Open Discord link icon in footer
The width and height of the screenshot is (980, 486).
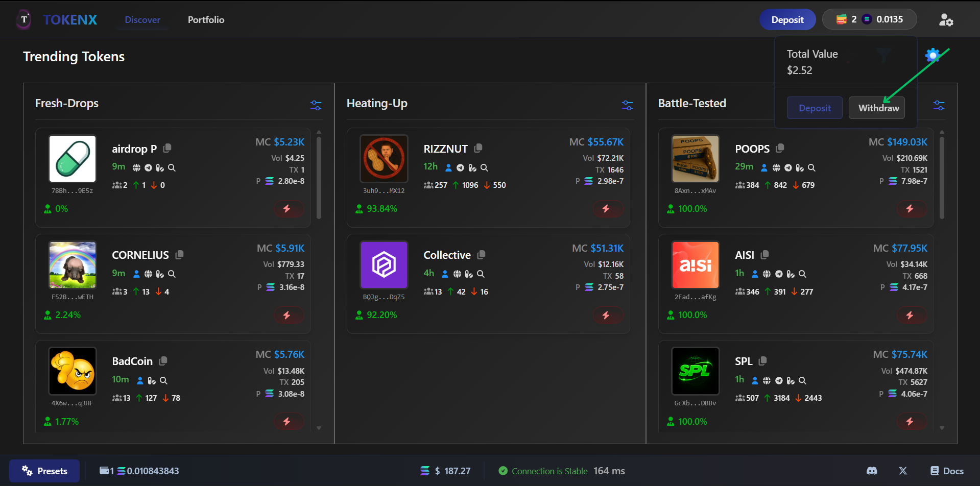click(x=872, y=471)
